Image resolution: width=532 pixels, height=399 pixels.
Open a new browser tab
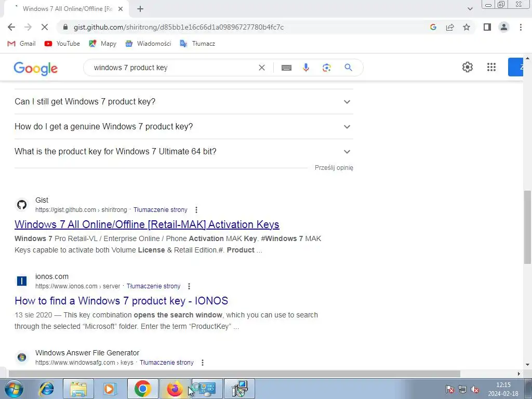click(140, 9)
